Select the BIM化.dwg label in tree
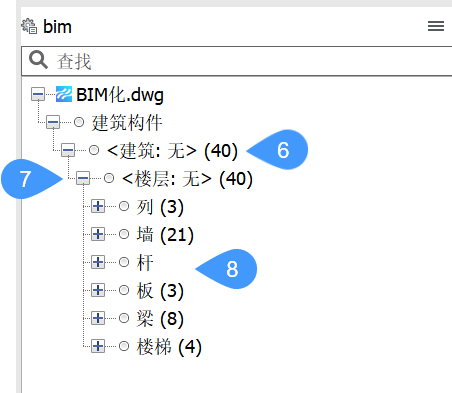 120,95
